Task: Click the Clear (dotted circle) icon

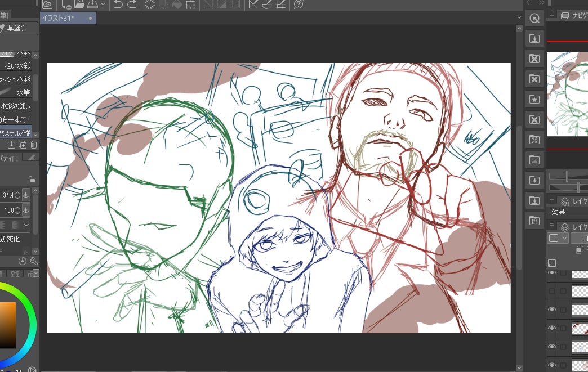Action: click(150, 5)
